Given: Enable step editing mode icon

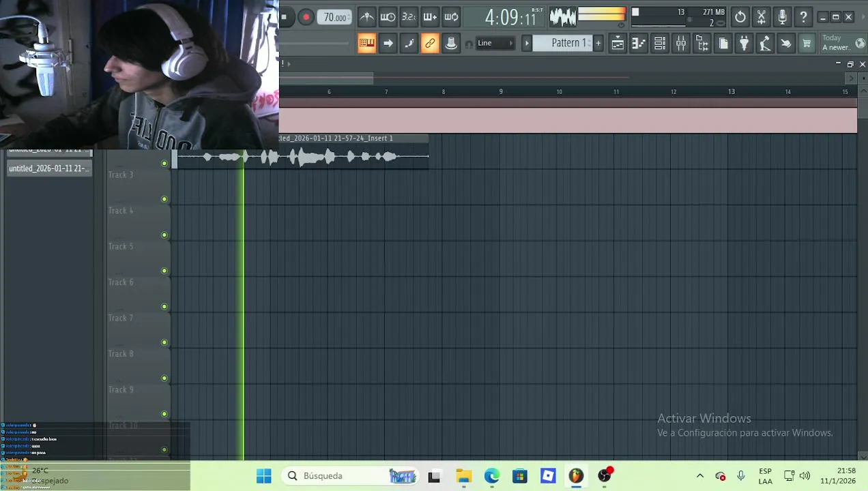Looking at the screenshot, I should click(409, 44).
